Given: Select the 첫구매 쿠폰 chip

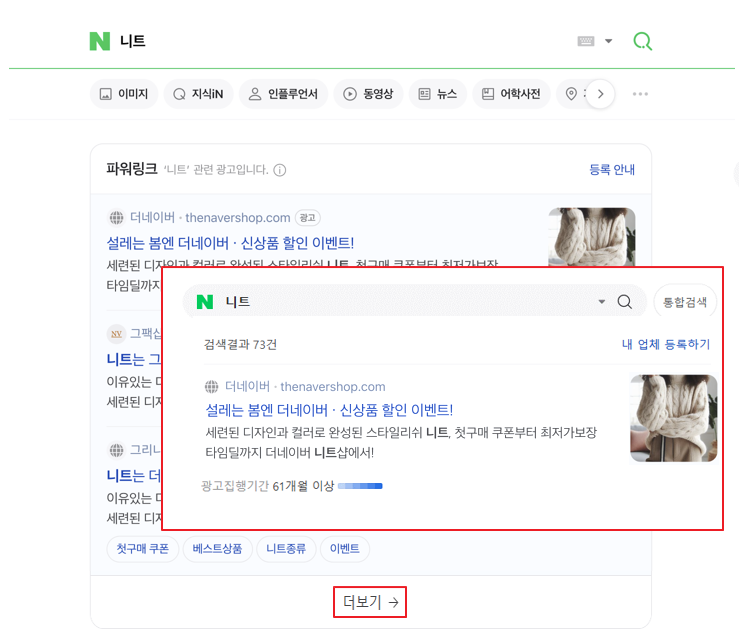Looking at the screenshot, I should pyautogui.click(x=142, y=549).
